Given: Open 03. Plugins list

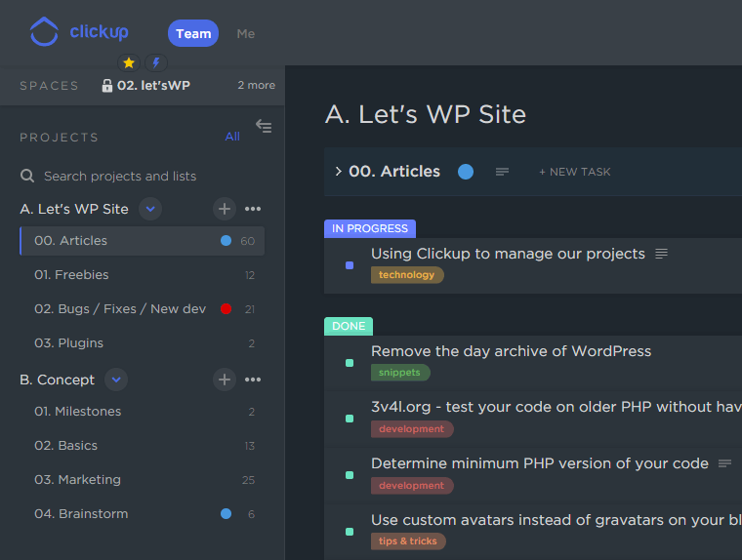Looking at the screenshot, I should pyautogui.click(x=142, y=342).
